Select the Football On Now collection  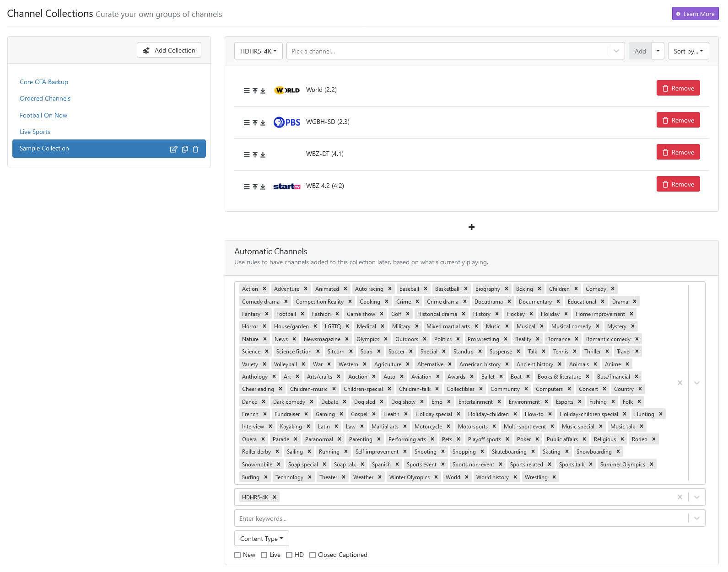click(x=43, y=115)
